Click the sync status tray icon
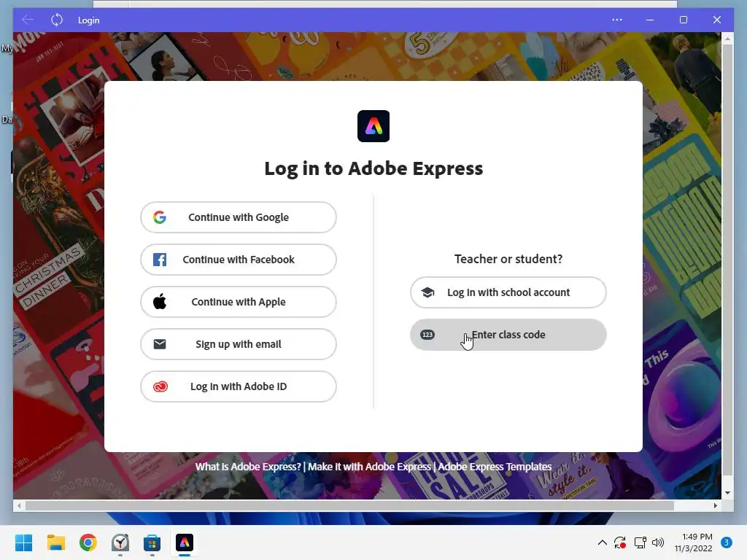747x560 pixels. pyautogui.click(x=620, y=542)
